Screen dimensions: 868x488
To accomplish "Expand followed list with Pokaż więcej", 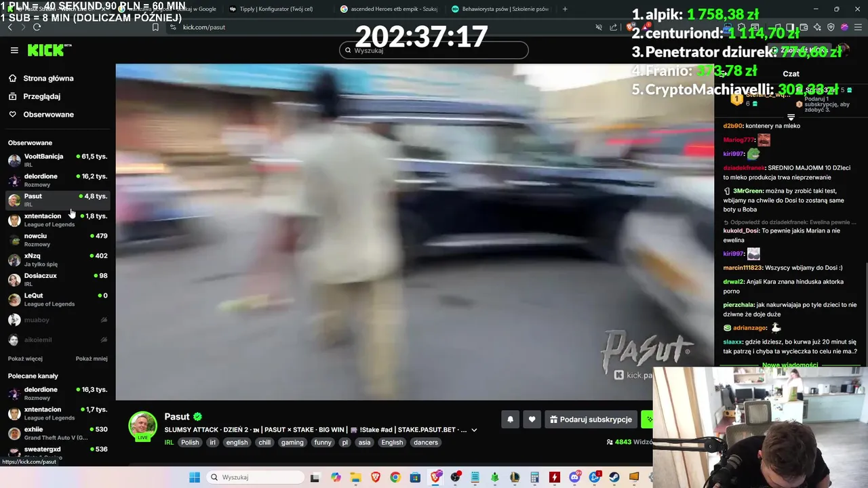I will (25, 359).
